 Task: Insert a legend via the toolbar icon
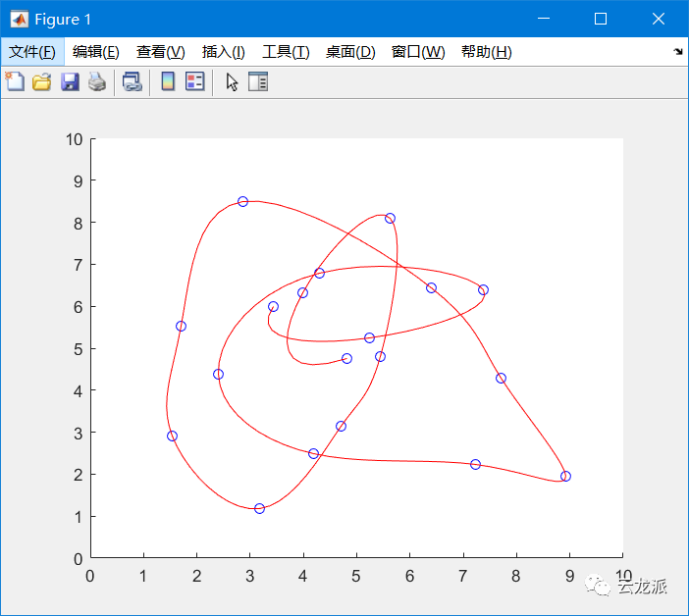tap(194, 81)
